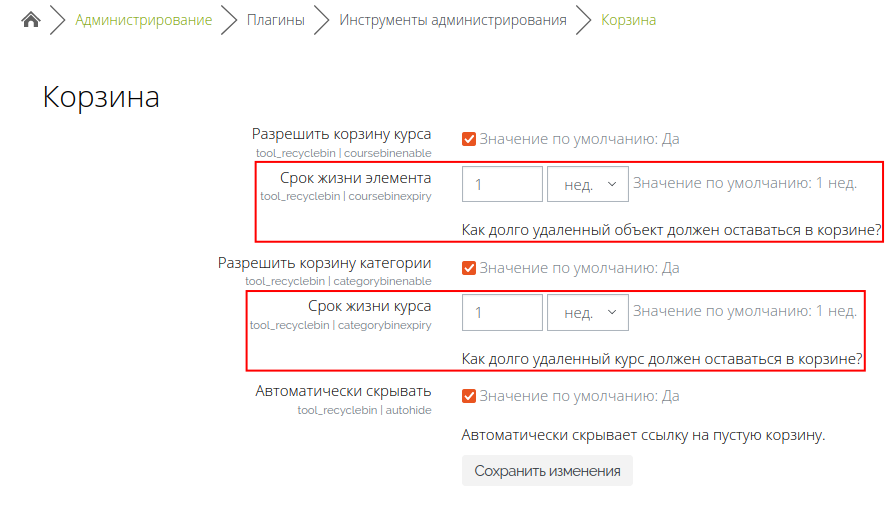This screenshot has height=506, width=896.
Task: Click dropdown chevron in coursebinexpiry row
Action: 612,184
